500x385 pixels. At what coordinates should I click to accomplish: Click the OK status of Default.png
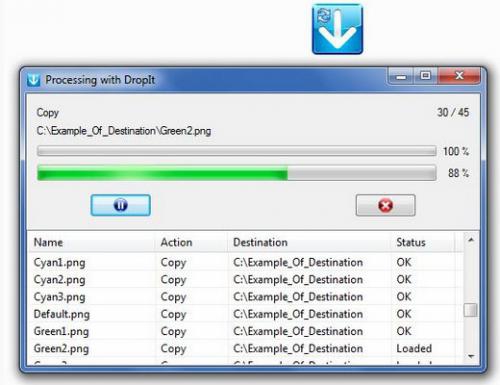(404, 314)
